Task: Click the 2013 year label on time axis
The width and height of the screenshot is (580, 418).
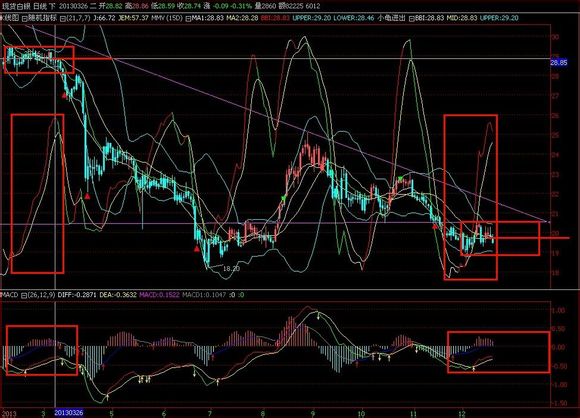Action: [9, 413]
